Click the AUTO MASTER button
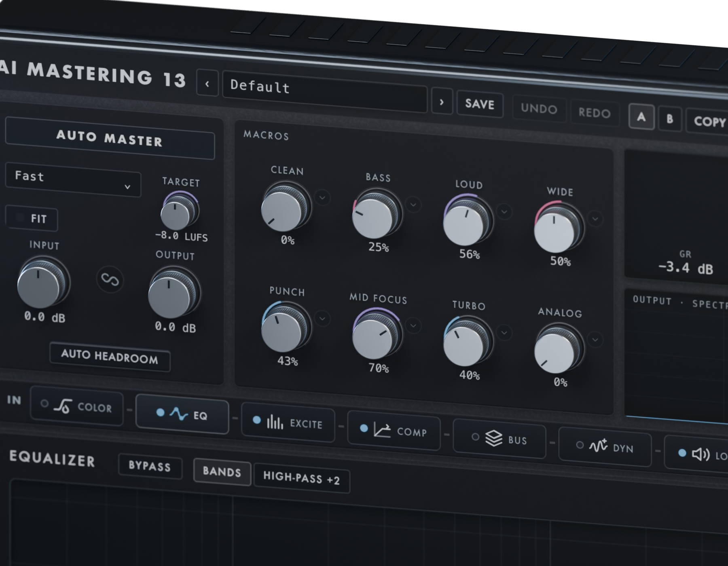 coord(110,138)
